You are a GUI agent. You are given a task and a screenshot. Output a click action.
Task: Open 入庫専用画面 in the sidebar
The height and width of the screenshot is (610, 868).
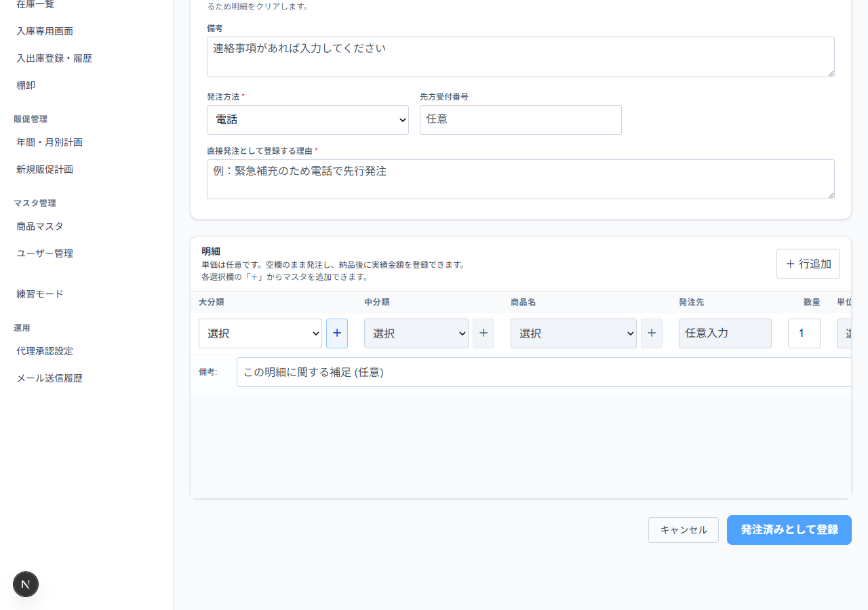pos(45,31)
